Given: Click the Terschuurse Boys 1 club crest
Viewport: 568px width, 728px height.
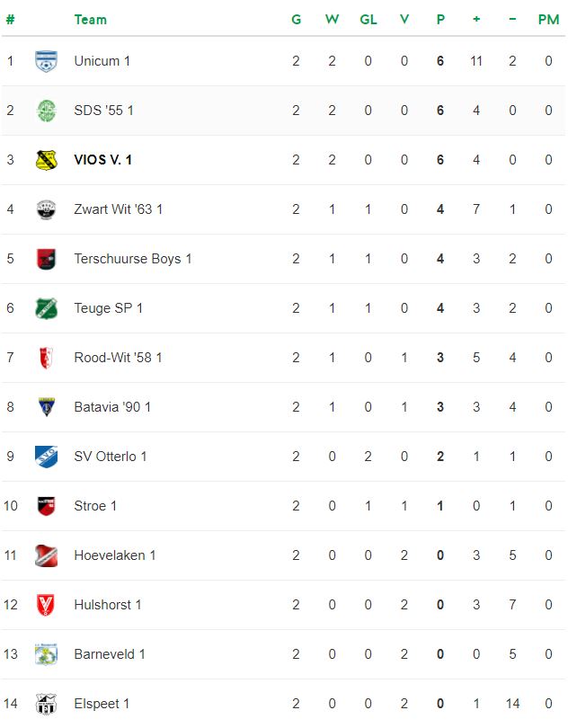Looking at the screenshot, I should tap(46, 259).
